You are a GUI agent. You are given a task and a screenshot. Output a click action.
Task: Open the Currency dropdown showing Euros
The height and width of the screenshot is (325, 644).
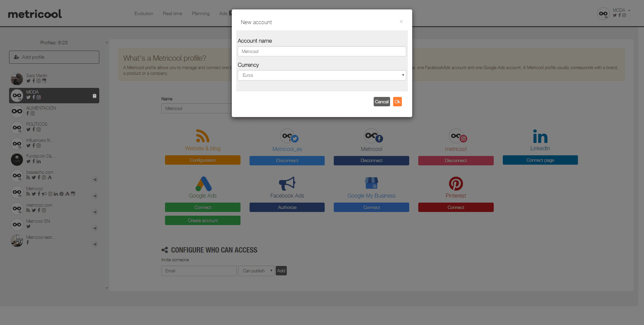pos(322,75)
